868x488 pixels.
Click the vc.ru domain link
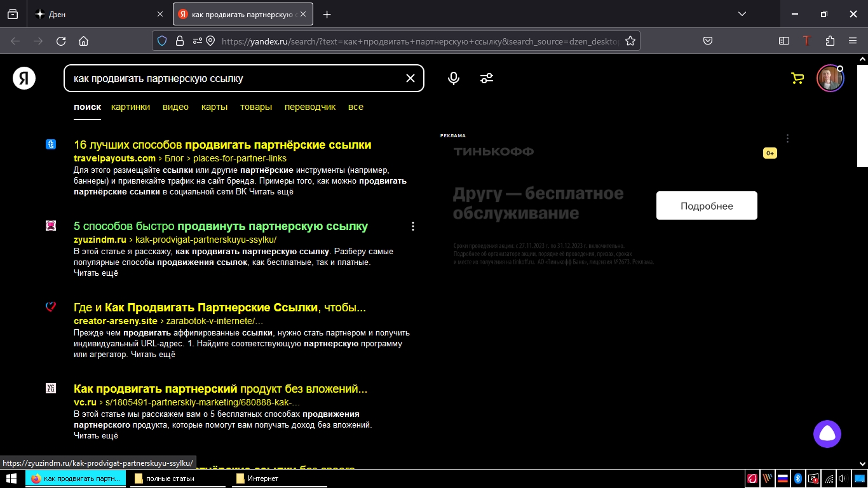(85, 402)
